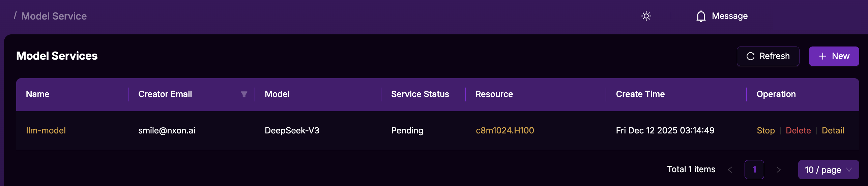
Task: Click the plus icon on New button
Action: click(822, 56)
